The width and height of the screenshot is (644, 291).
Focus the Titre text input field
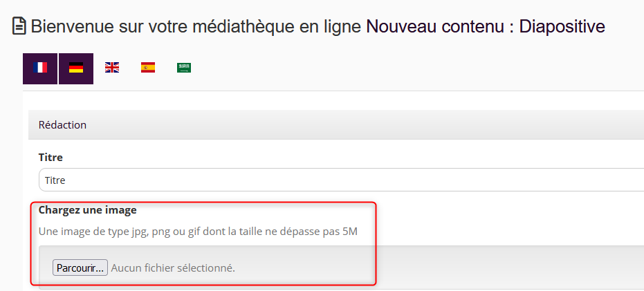[339, 180]
